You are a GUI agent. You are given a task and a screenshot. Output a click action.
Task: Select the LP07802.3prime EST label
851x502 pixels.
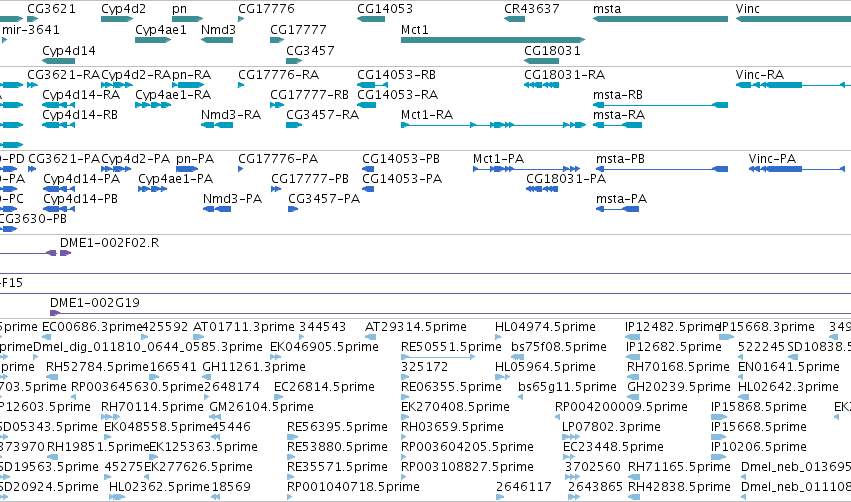pyautogui.click(x=611, y=428)
